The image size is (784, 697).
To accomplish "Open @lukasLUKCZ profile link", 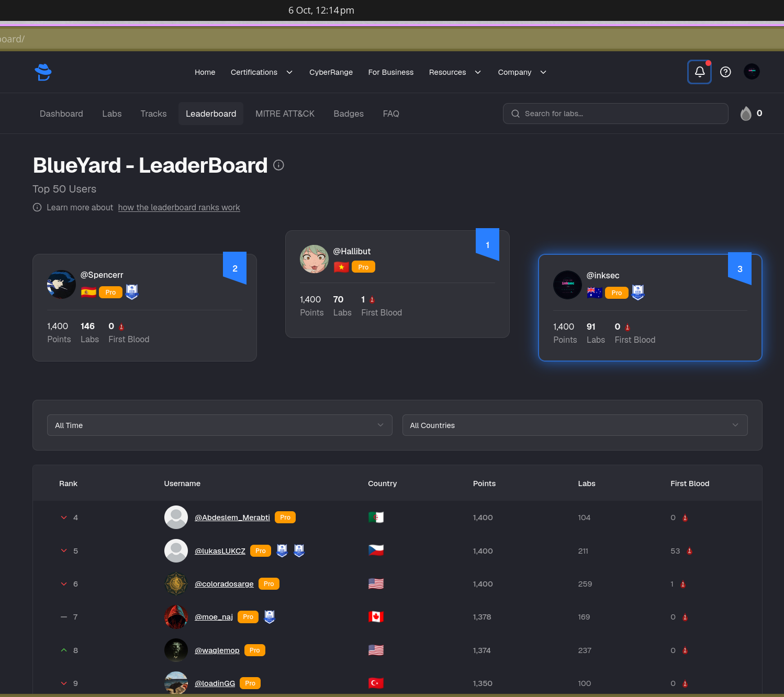I will point(220,551).
